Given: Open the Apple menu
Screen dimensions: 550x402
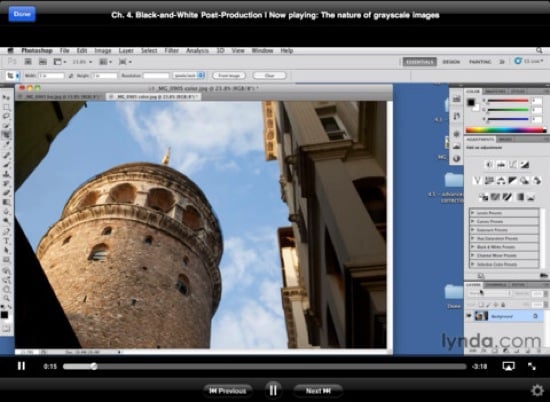Looking at the screenshot, I should click(x=10, y=51).
